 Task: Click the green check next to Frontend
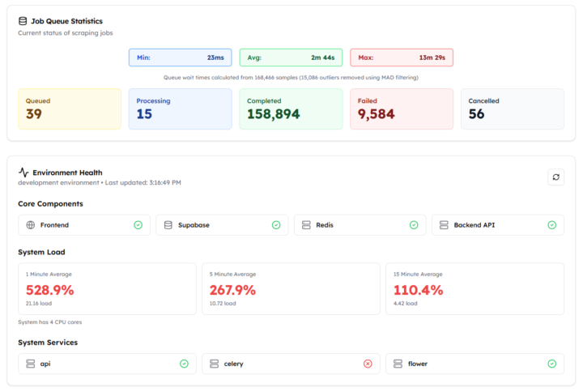(x=138, y=225)
